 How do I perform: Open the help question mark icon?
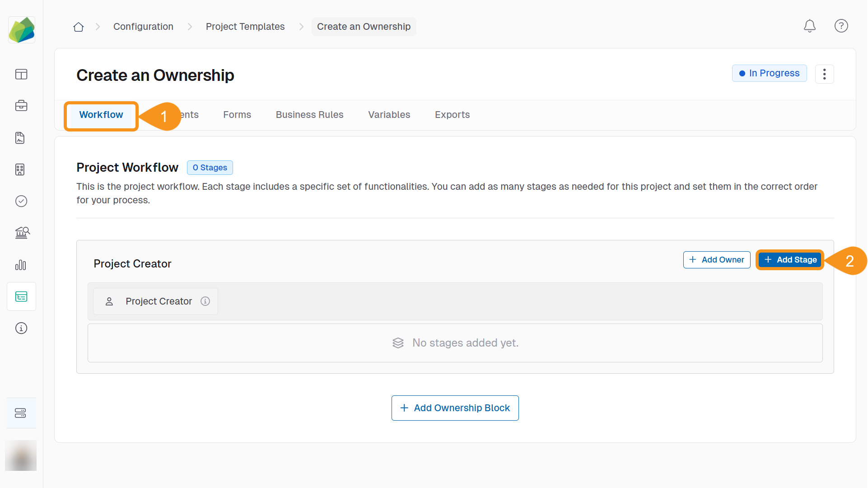[x=841, y=26]
